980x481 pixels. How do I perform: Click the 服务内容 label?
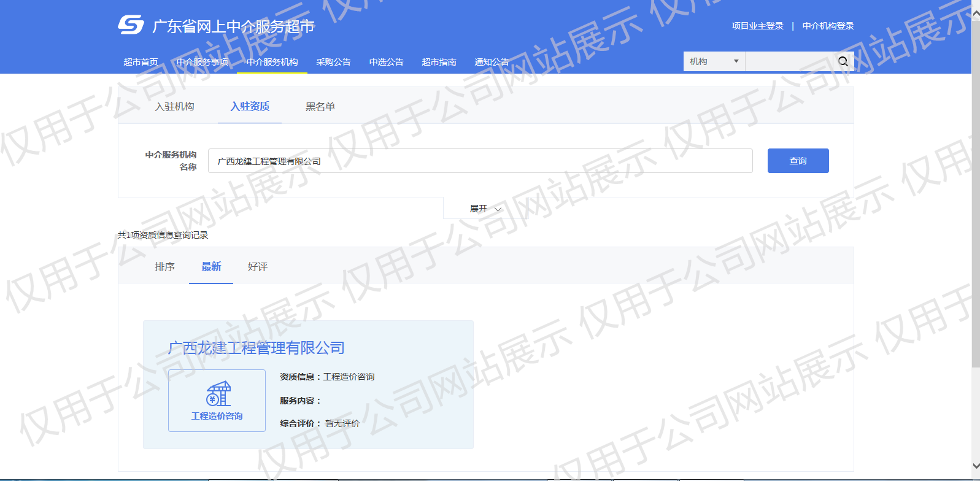tap(300, 401)
